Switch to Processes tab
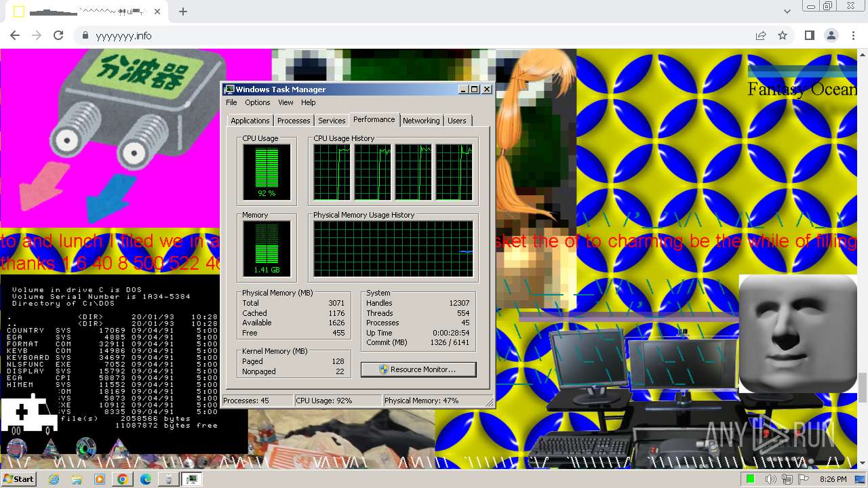The height and width of the screenshot is (488, 868). (x=294, y=121)
